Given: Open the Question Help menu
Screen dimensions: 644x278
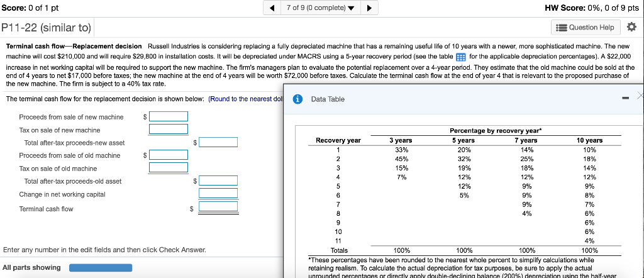Looking at the screenshot, I should (586, 28).
